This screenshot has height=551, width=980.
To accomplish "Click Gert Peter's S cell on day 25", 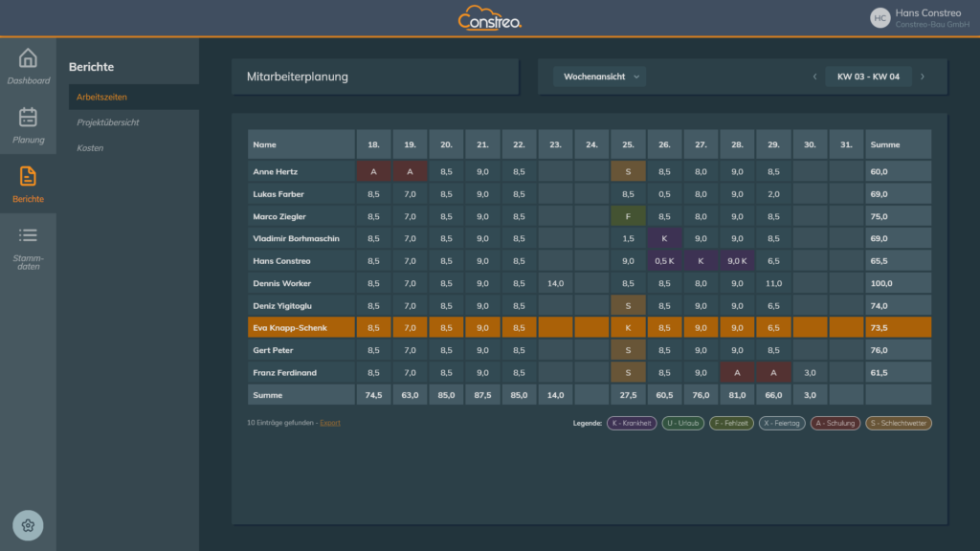I will [628, 350].
